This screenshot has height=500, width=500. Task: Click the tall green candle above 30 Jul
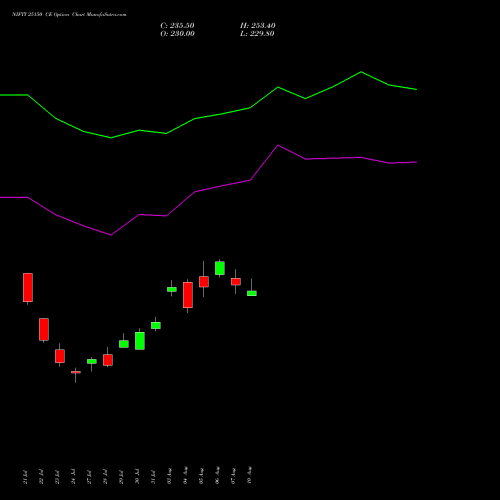coord(140,341)
